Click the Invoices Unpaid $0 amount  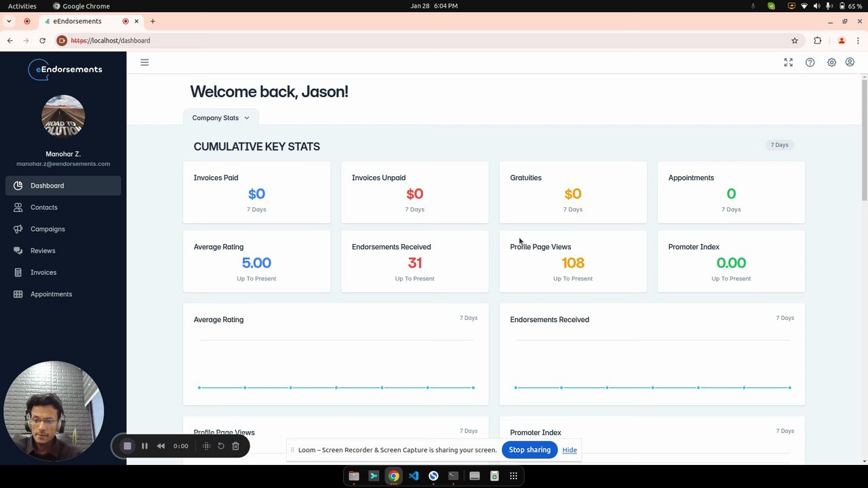tap(415, 194)
